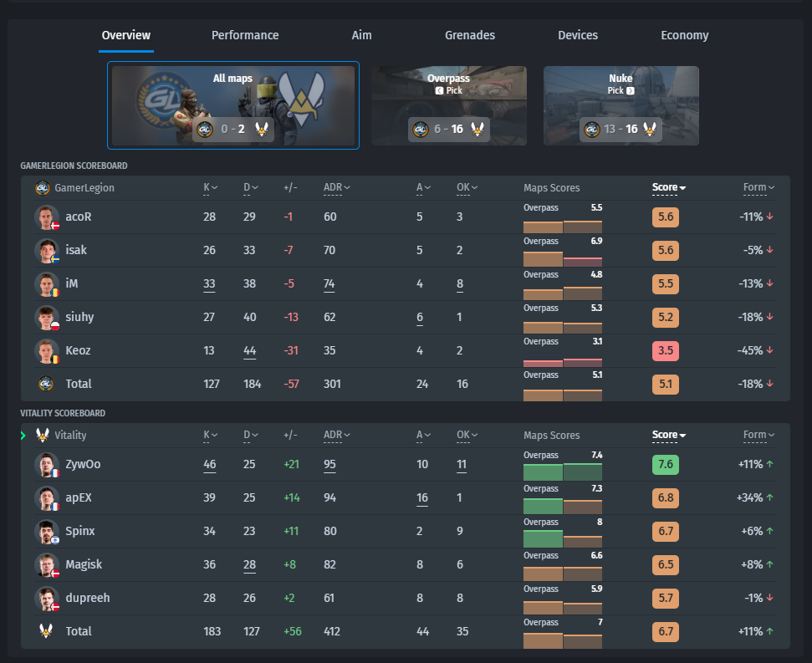Sort GamerLegion table by OK column
Screen dimensions: 812x663
(467, 187)
